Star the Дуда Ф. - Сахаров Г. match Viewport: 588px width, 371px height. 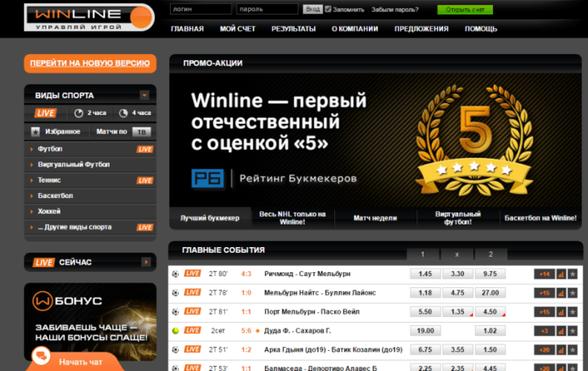[x=573, y=331]
